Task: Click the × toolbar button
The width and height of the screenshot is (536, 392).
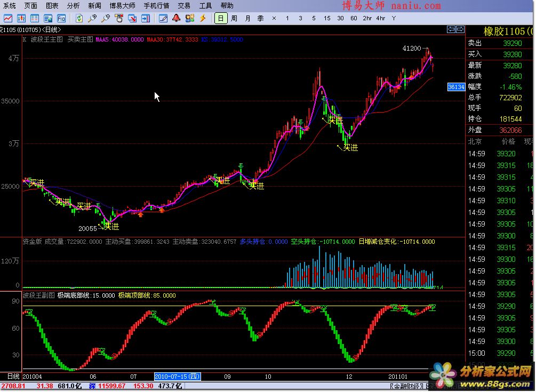Action: (274, 19)
